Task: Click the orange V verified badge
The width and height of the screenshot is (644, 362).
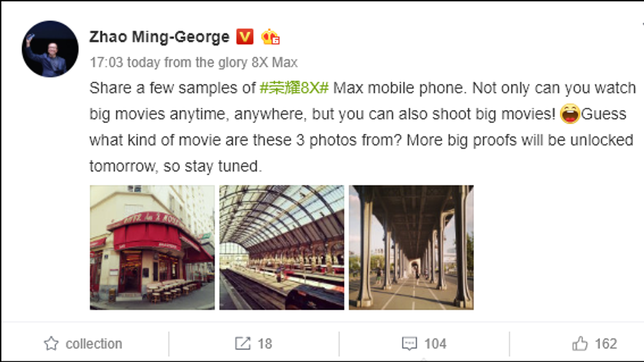Action: (245, 37)
